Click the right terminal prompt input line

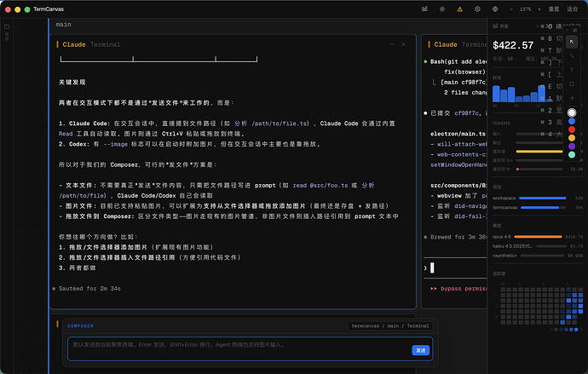point(455,268)
